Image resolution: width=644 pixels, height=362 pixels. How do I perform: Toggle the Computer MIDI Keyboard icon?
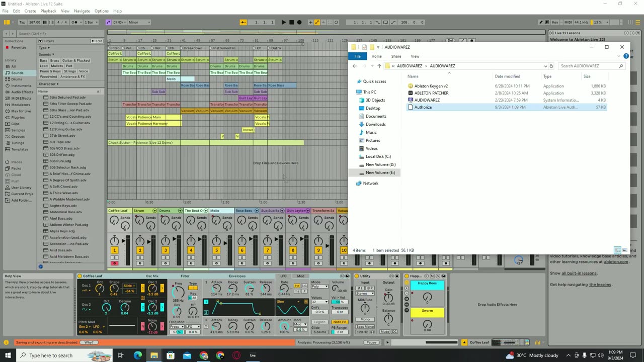547,22
